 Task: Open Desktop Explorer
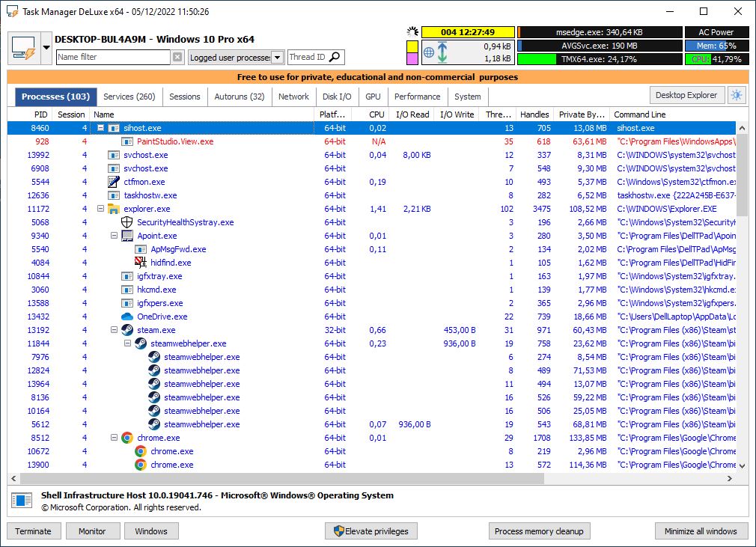click(686, 96)
